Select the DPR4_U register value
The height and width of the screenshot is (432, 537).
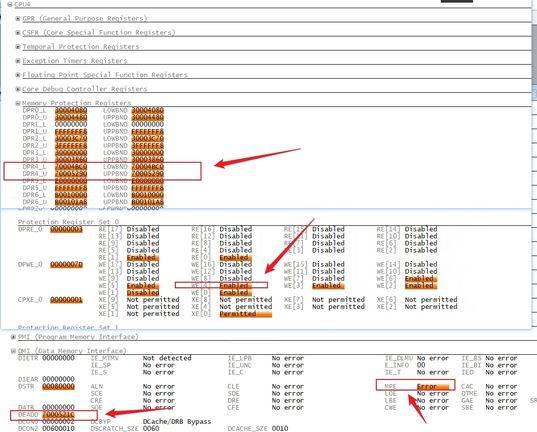pyautogui.click(x=71, y=174)
